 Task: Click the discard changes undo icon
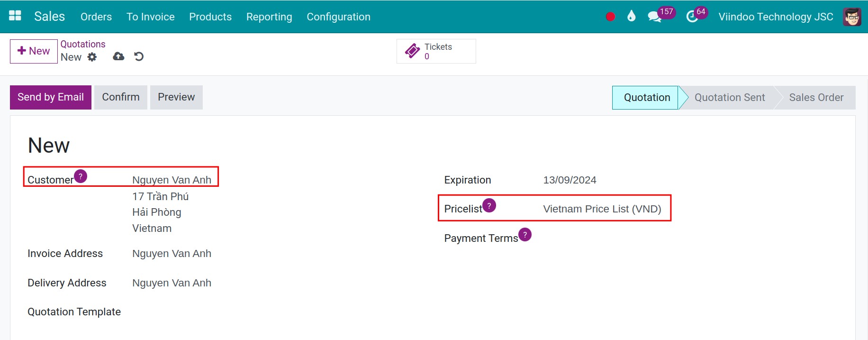[x=139, y=56]
